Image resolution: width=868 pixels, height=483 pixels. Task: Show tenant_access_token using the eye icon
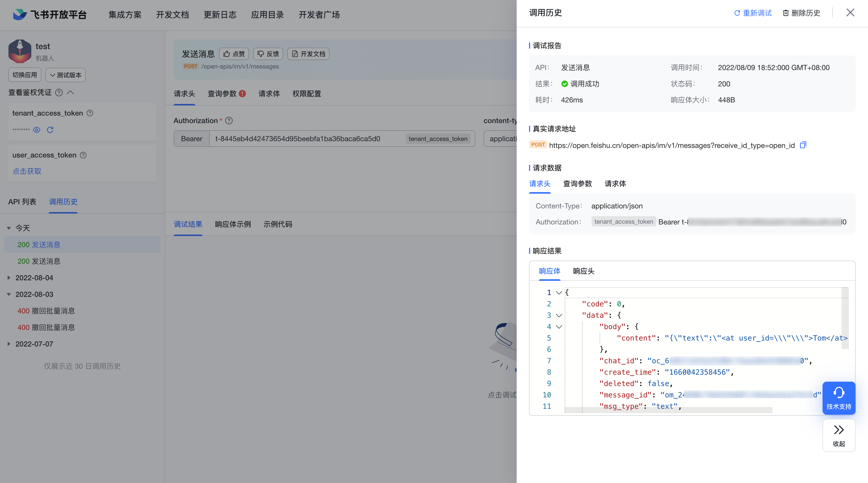pos(37,130)
